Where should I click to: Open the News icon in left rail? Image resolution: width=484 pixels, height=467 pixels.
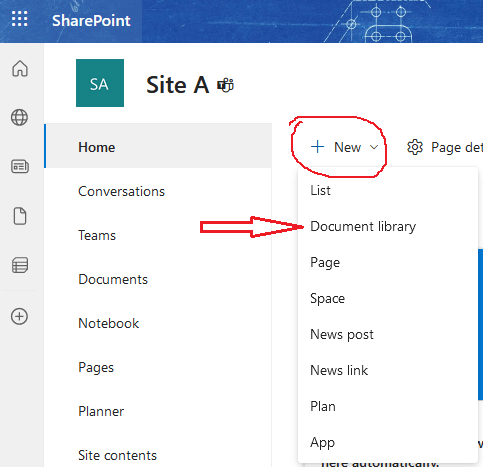pos(20,166)
